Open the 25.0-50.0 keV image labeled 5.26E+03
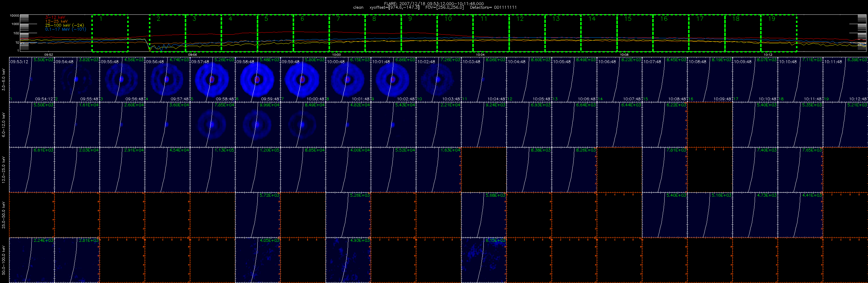This screenshot has height=283, width=868. tap(348, 215)
